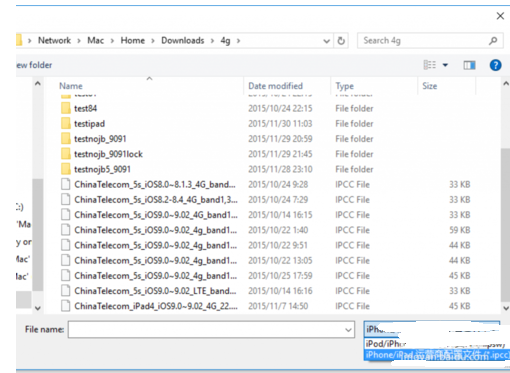Screen dimensions: 510x373
Task: Click the navigation pane scroll up arrow
Action: coord(38,84)
